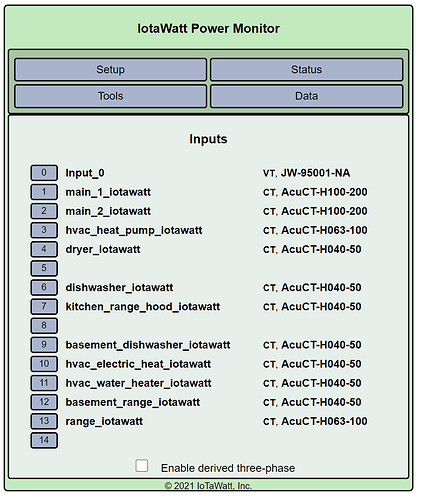This screenshot has height=500, width=422.
Task: Open the Setup menu
Action: pos(110,69)
